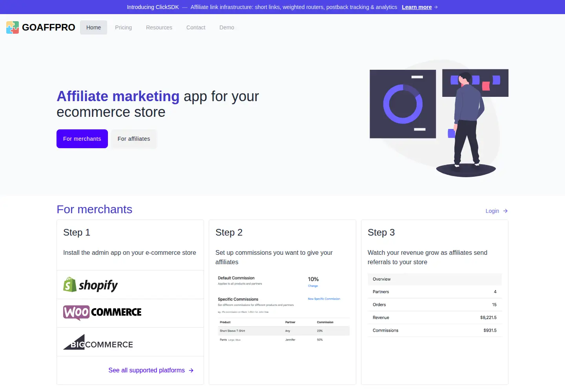Open the Home nav item
This screenshot has width=565, height=392.
coord(93,27)
